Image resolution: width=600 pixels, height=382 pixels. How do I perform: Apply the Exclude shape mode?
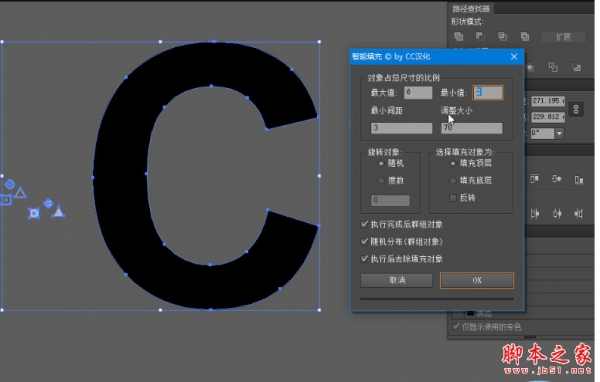coord(525,36)
